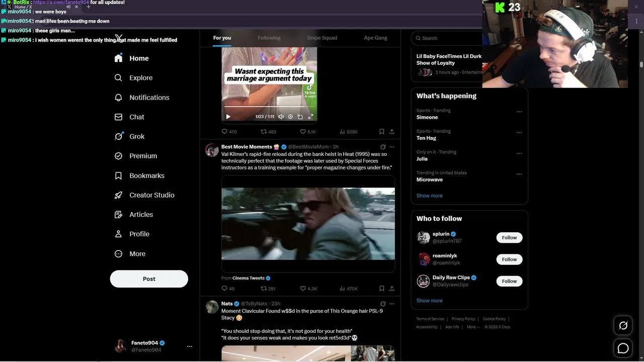Screen dimensions: 644x362
Task: Open options for Simeone trend
Action: 519,112
